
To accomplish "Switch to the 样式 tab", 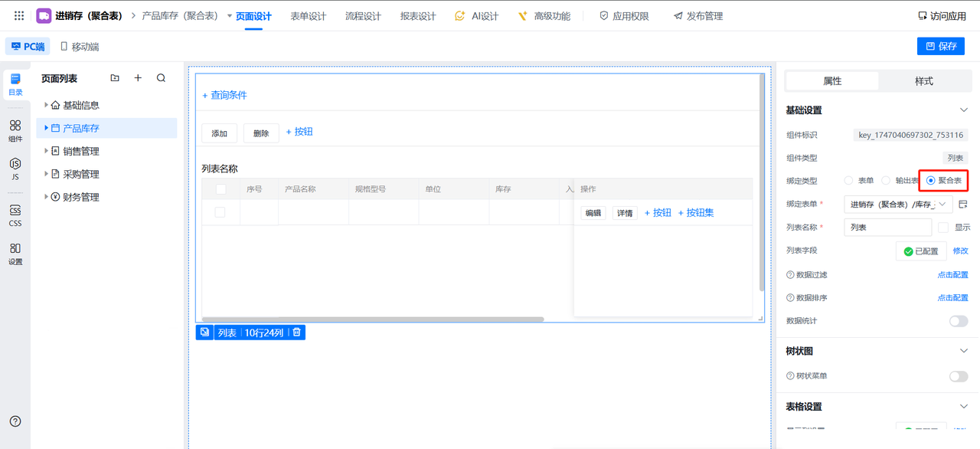I will coord(923,81).
